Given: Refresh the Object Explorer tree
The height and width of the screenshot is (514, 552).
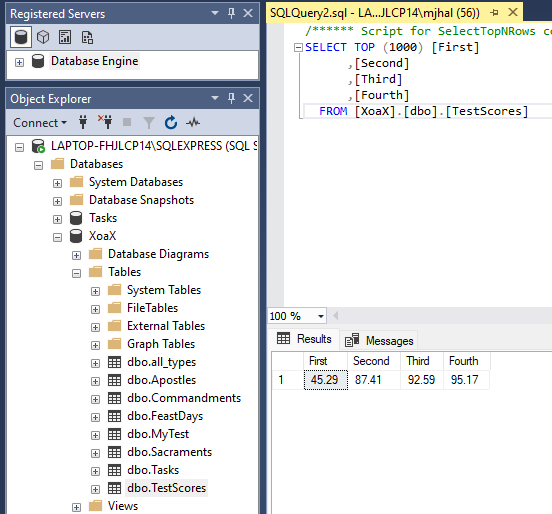Looking at the screenshot, I should click(x=171, y=123).
